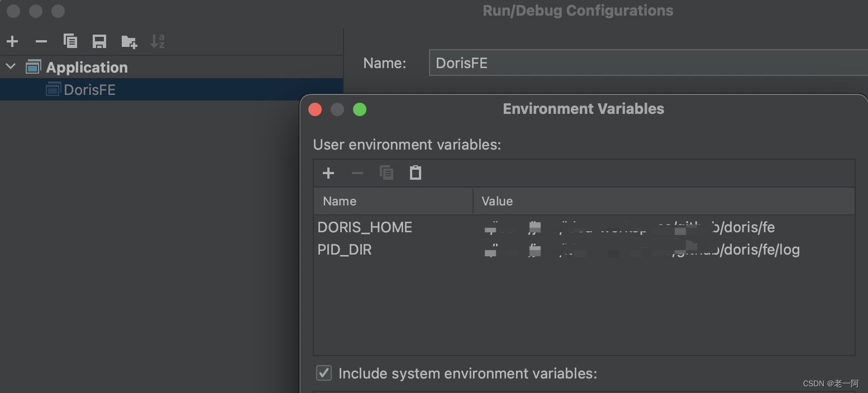Paste an environment variable from clipboard

pyautogui.click(x=416, y=172)
